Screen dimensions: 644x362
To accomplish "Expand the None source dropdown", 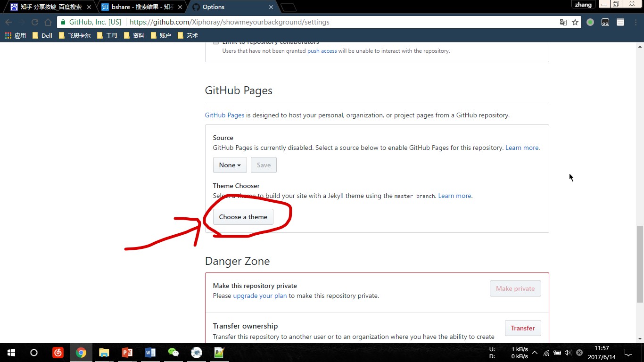I will tap(230, 165).
